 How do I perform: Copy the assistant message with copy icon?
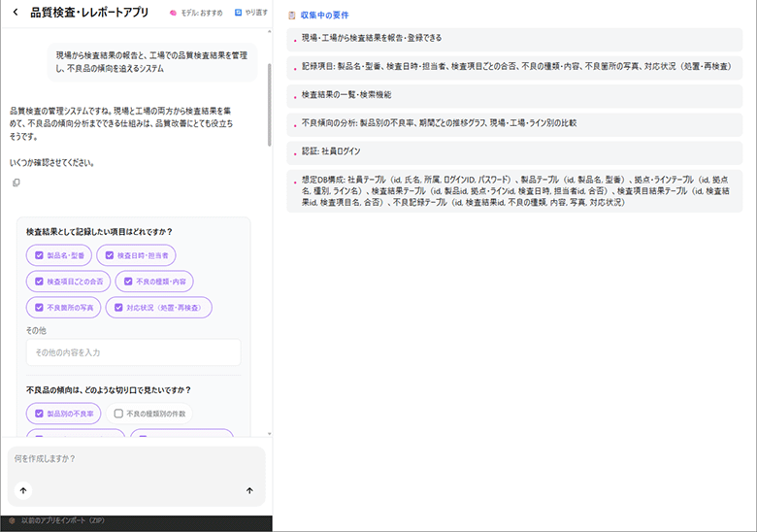click(x=16, y=183)
